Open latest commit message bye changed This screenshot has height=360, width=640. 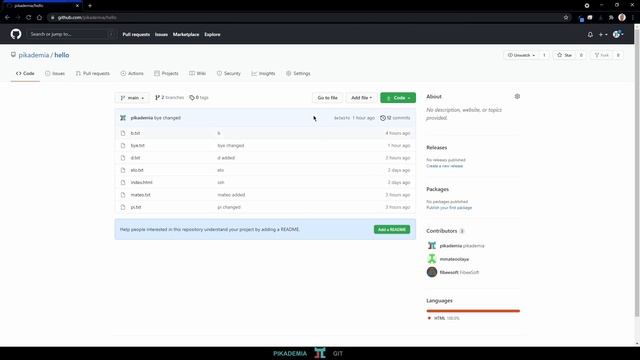tap(167, 118)
